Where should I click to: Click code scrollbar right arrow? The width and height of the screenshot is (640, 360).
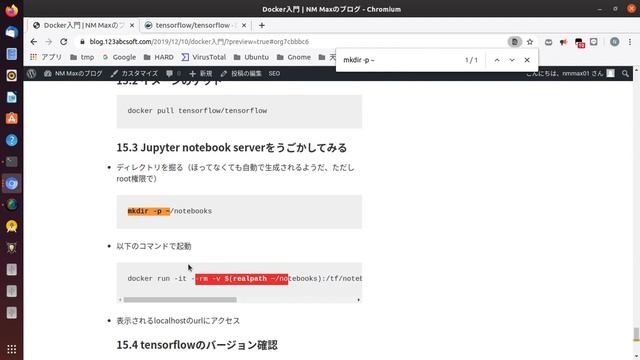point(358,300)
